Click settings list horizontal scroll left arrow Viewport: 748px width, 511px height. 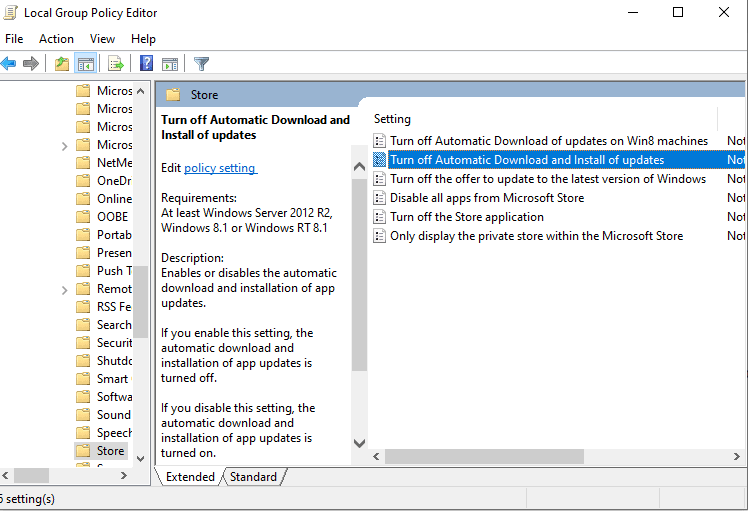pos(376,457)
